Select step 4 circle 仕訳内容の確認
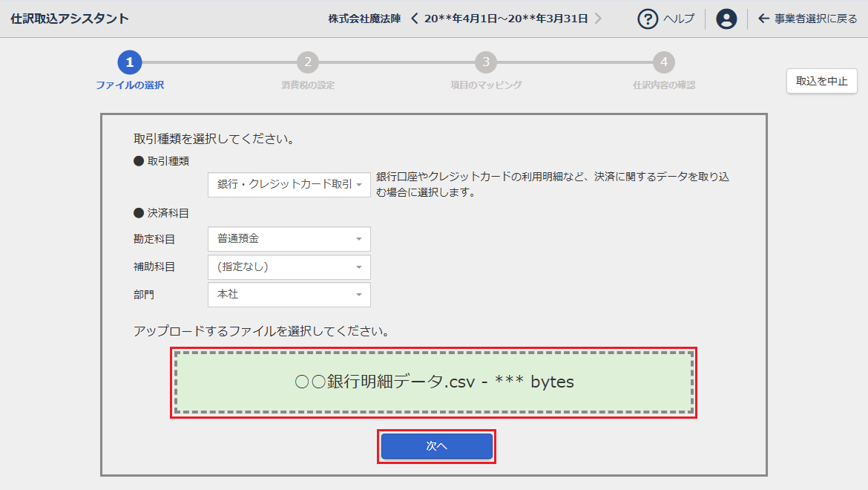The width and height of the screenshot is (868, 490). (x=664, y=62)
